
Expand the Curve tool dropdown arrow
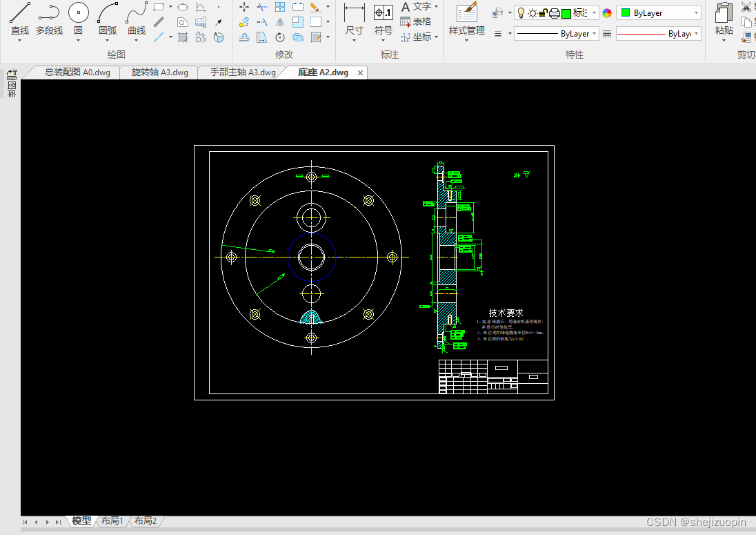point(137,41)
